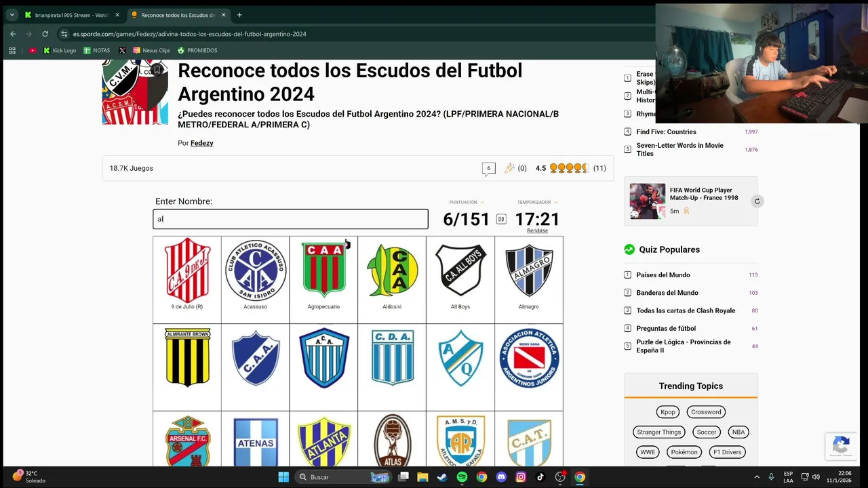Screen dimensions: 868x488
Task: Click the Windows taskbar Buscar search box
Action: click(x=343, y=476)
